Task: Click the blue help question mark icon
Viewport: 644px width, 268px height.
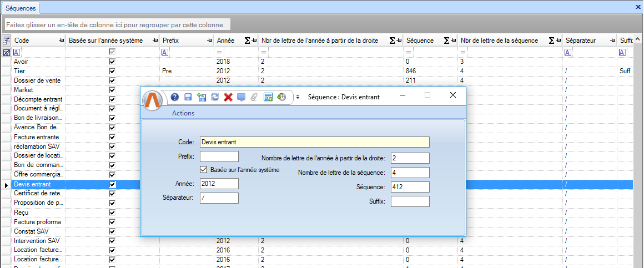Action: tap(175, 97)
